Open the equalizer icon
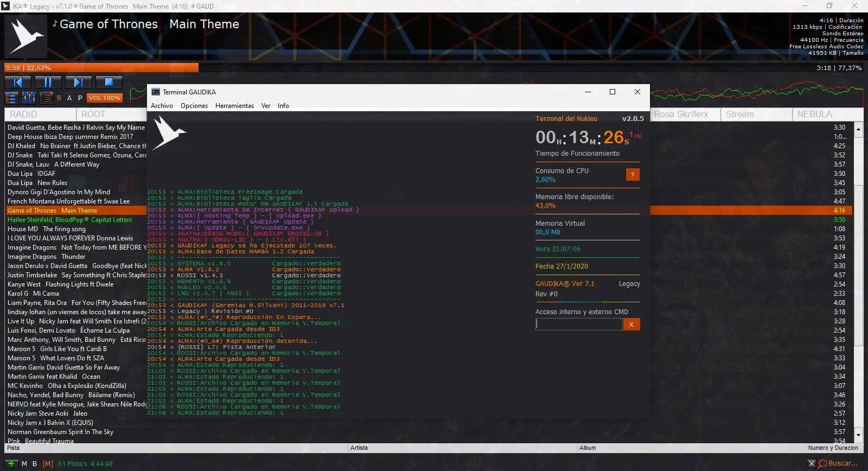Viewport: 868px width, 471px height. tap(29, 98)
